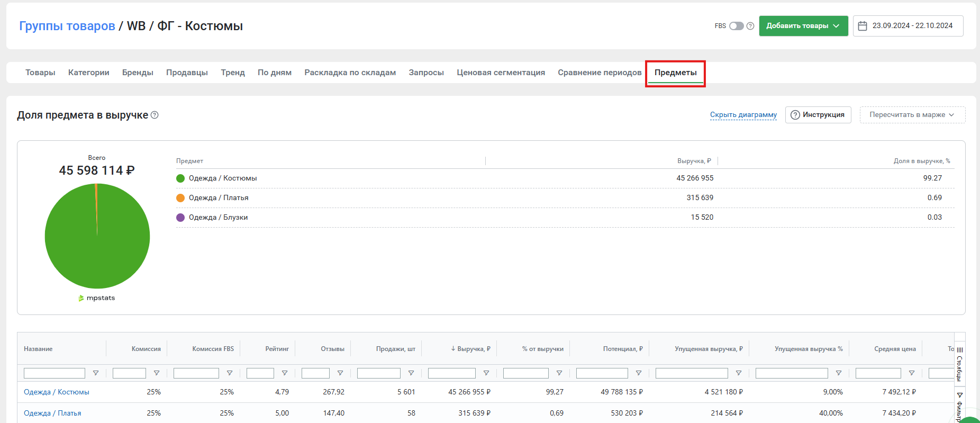Open the Категории tab
This screenshot has height=423, width=980.
click(x=89, y=73)
